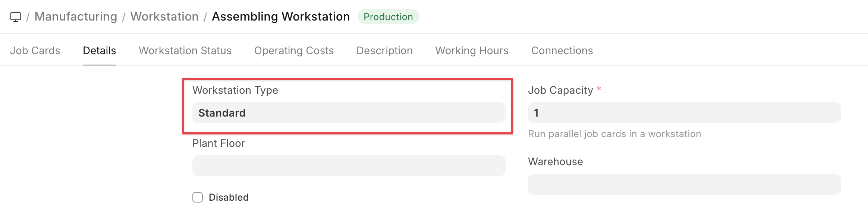Click the Job Capacity field label
The width and height of the screenshot is (868, 213).
pyautogui.click(x=560, y=90)
